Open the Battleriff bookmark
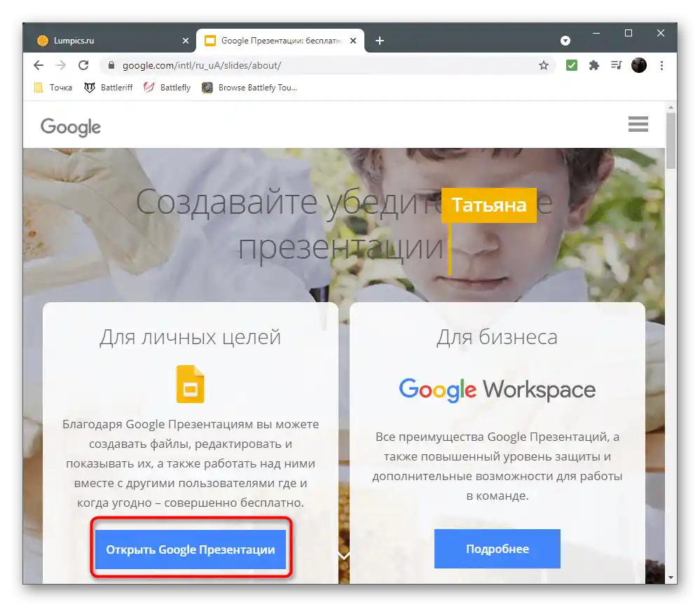 [109, 88]
